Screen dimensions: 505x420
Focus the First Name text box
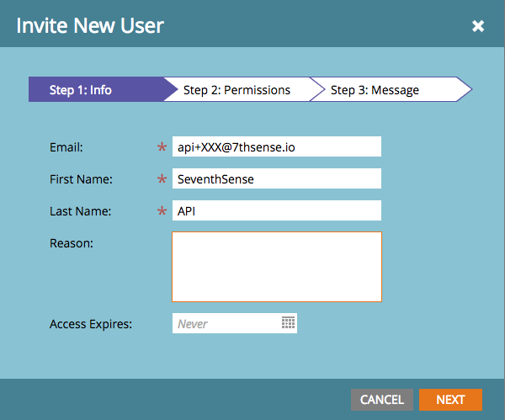click(x=276, y=178)
